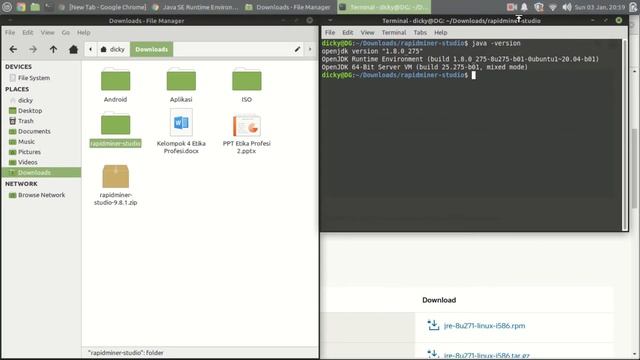Click the left path-bar scroll arrow

point(90,49)
